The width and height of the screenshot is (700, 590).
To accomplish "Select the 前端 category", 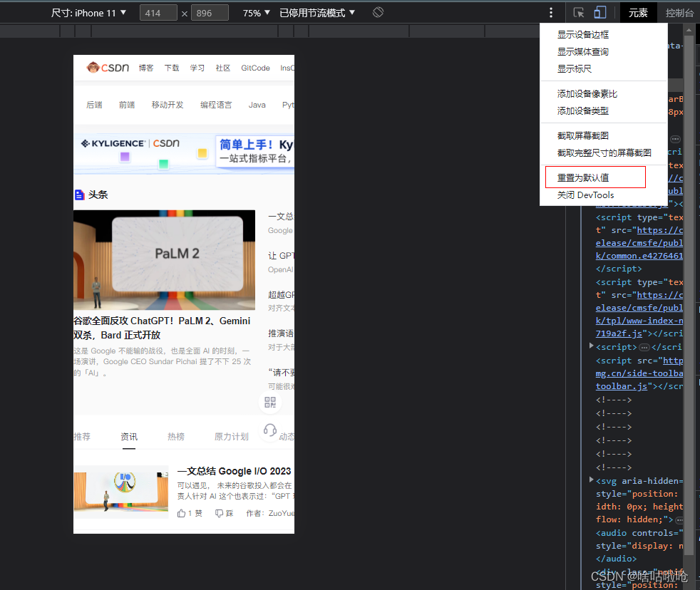I will tap(127, 105).
